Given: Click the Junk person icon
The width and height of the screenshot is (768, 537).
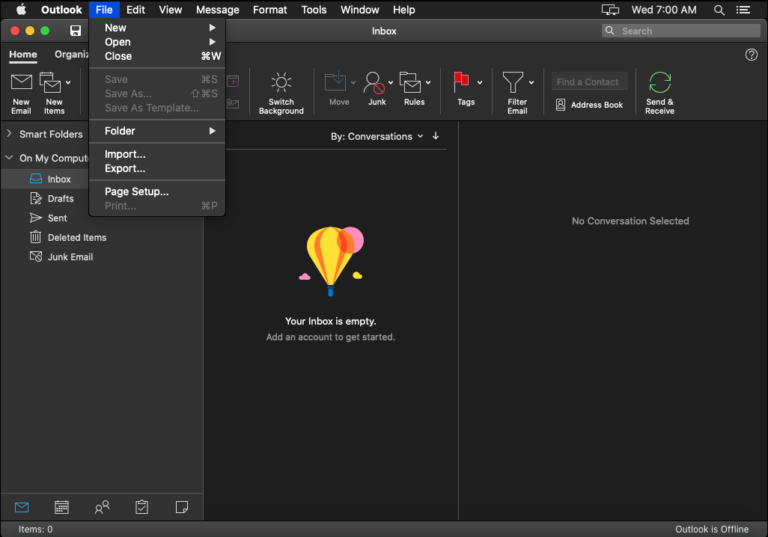Looking at the screenshot, I should pyautogui.click(x=374, y=82).
